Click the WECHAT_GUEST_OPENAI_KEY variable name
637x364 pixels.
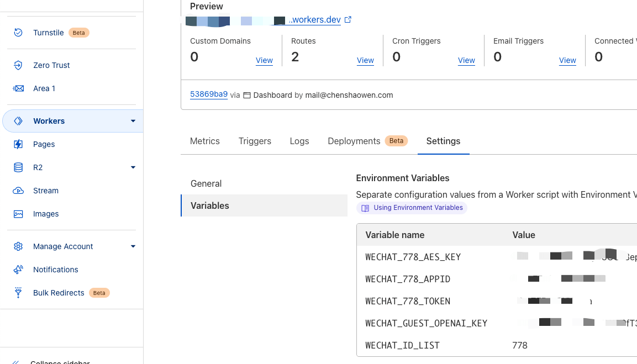[426, 323]
